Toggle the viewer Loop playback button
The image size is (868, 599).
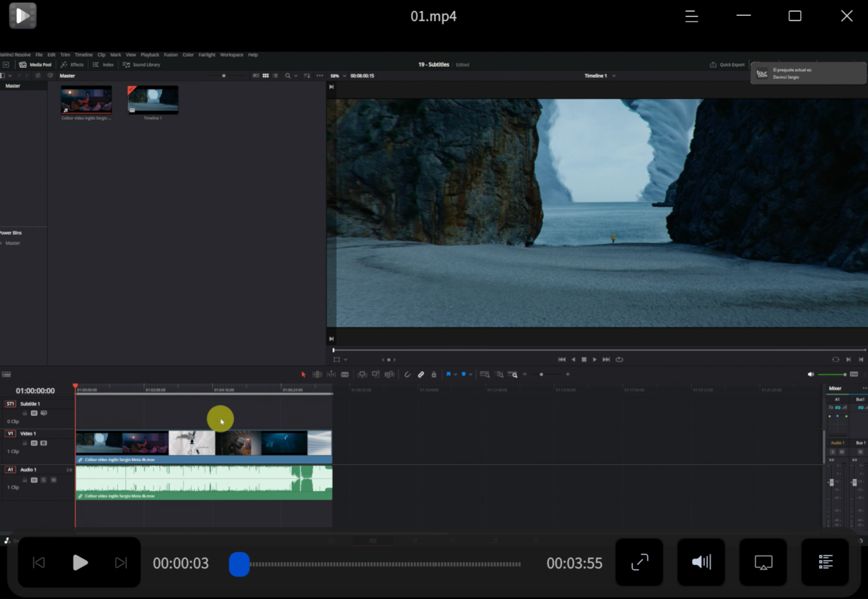click(x=620, y=359)
